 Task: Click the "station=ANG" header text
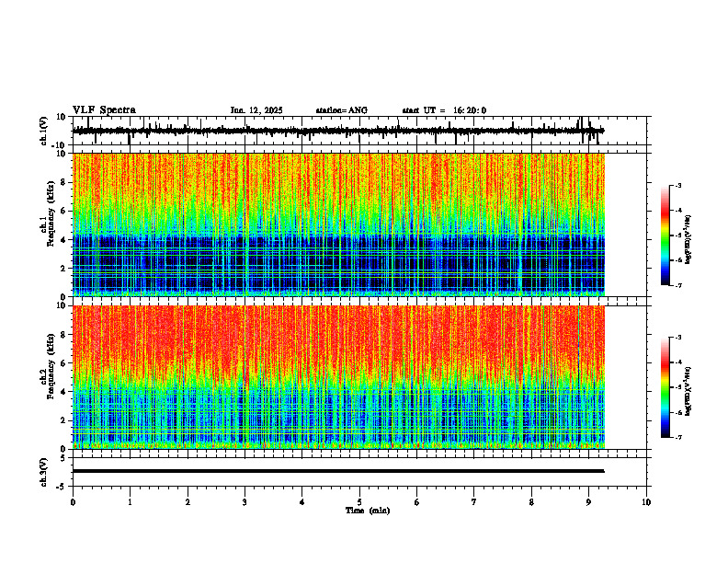pyautogui.click(x=341, y=110)
